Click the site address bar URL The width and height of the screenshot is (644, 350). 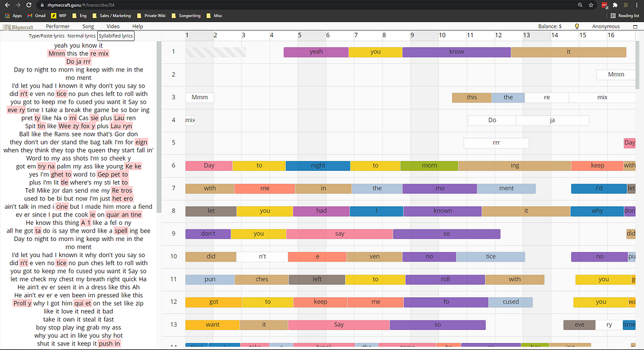pos(81,5)
